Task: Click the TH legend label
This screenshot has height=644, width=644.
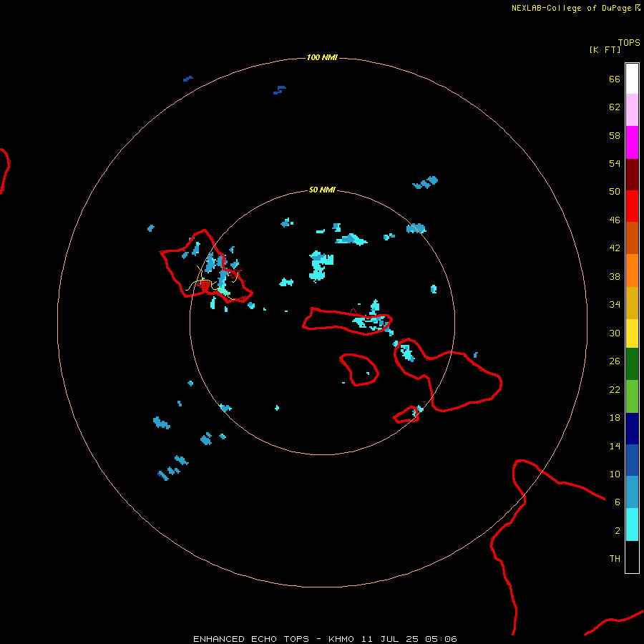Action: (615, 559)
